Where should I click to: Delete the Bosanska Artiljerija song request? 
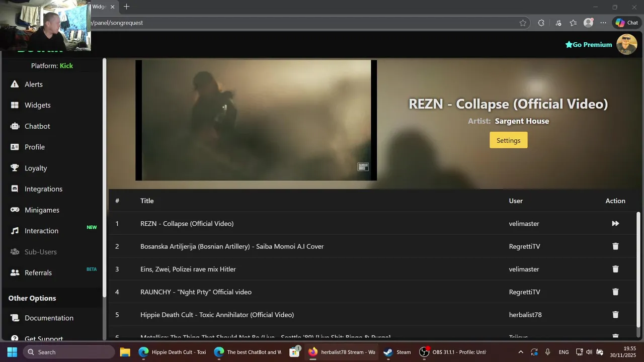(615, 246)
